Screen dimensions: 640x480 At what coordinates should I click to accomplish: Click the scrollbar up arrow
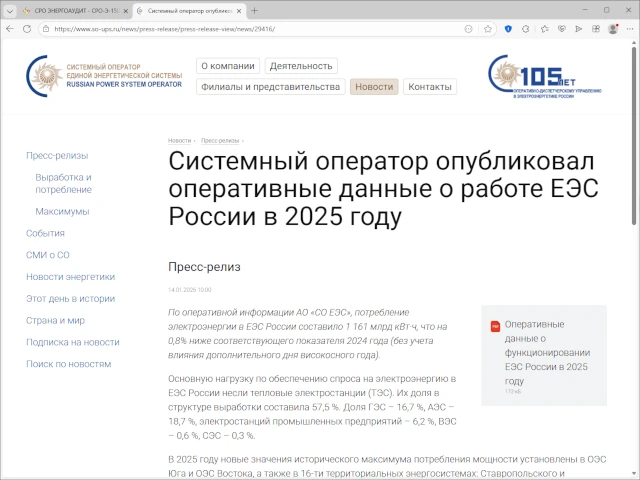pyautogui.click(x=634, y=42)
